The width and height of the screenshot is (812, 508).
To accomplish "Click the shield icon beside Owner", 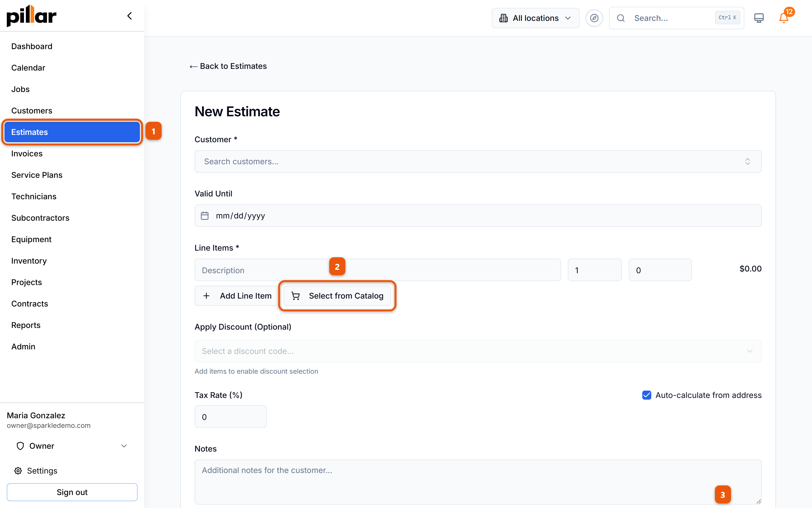I will point(20,446).
